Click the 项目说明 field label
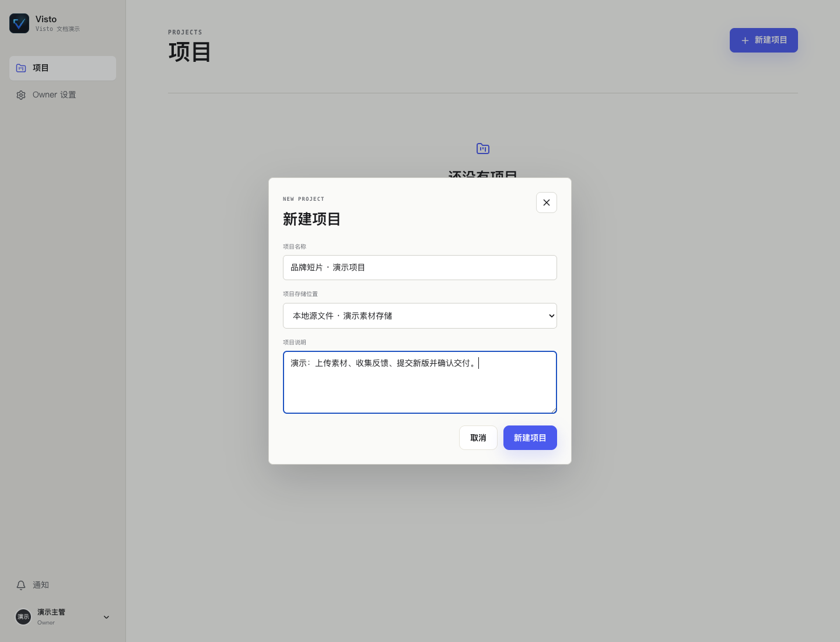 (295, 343)
